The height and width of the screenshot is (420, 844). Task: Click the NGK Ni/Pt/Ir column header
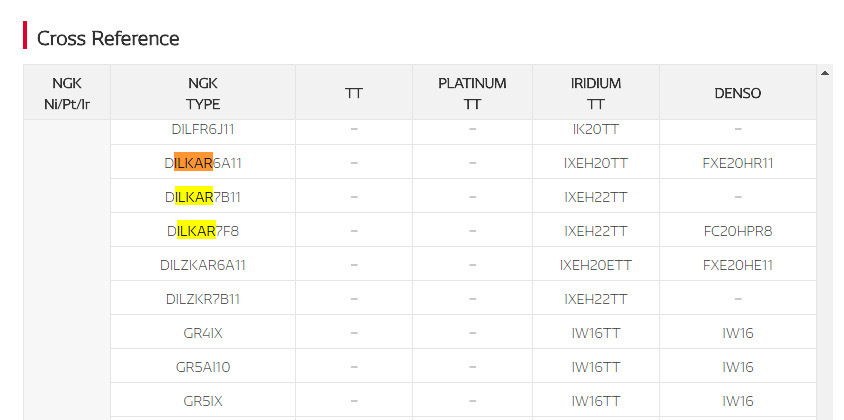67,93
